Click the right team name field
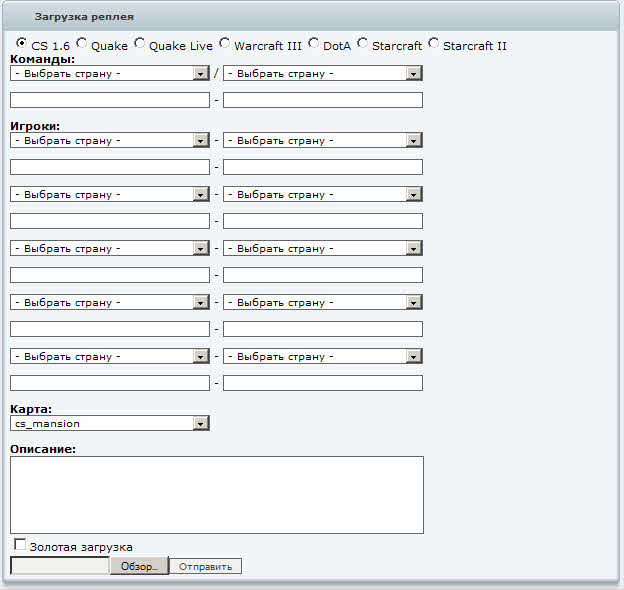The image size is (624, 590). coord(322,100)
